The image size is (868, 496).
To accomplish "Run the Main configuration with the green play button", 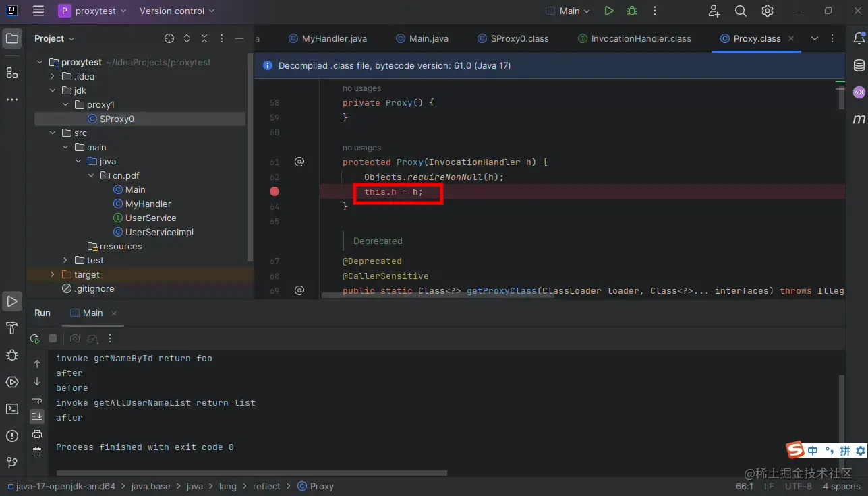I will [609, 11].
